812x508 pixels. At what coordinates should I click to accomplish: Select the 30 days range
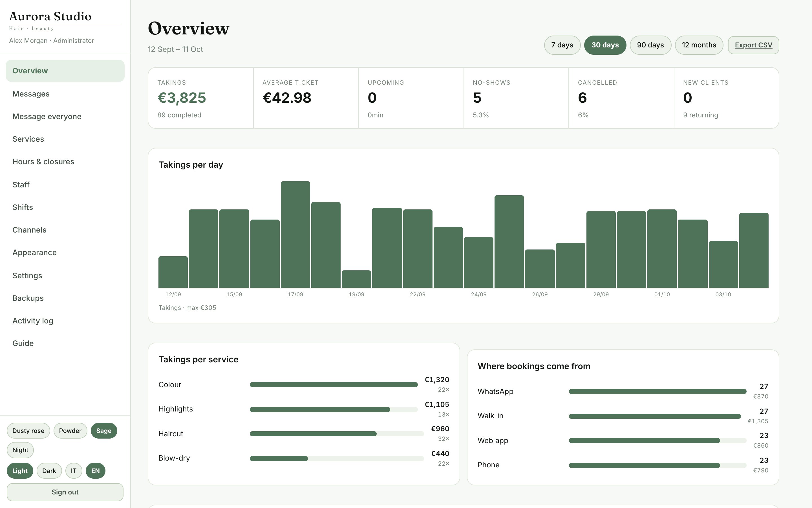click(605, 45)
